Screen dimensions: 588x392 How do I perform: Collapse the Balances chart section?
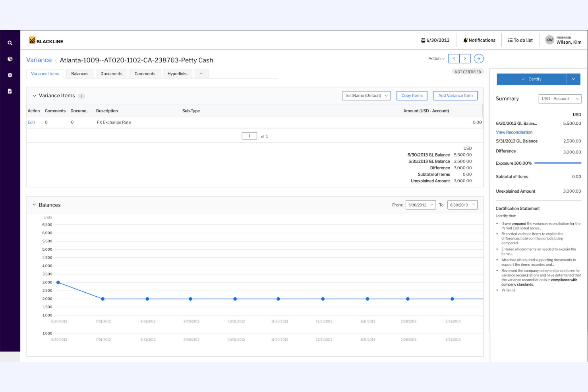coord(34,205)
